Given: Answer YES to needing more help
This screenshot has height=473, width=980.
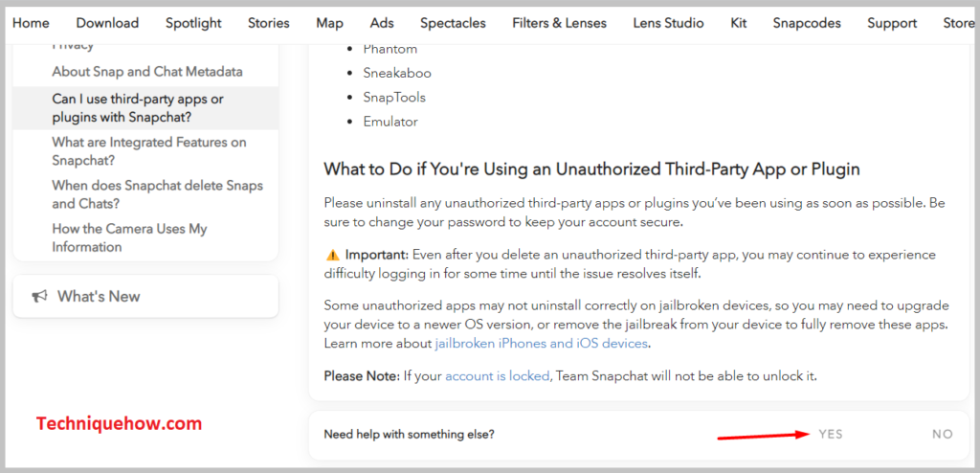Looking at the screenshot, I should point(831,434).
